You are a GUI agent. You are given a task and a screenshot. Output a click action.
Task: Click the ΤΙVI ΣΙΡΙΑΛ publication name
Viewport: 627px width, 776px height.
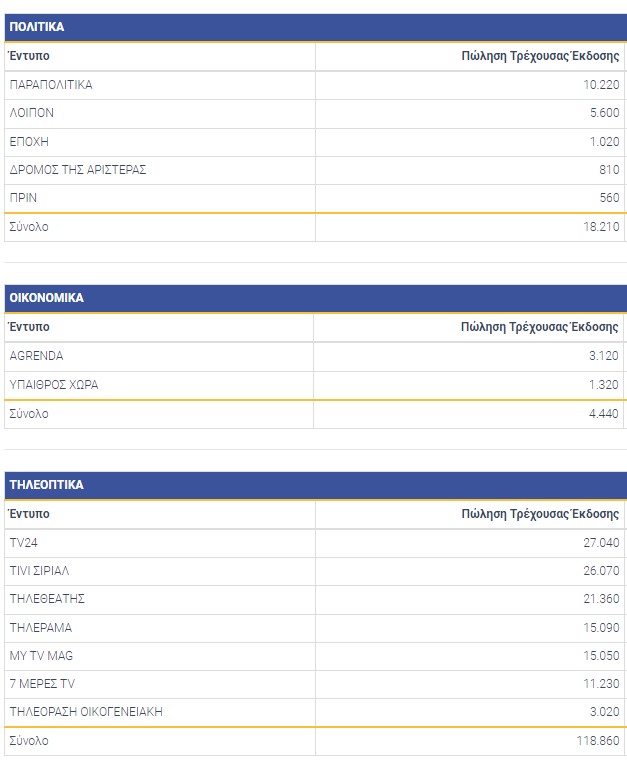39,571
